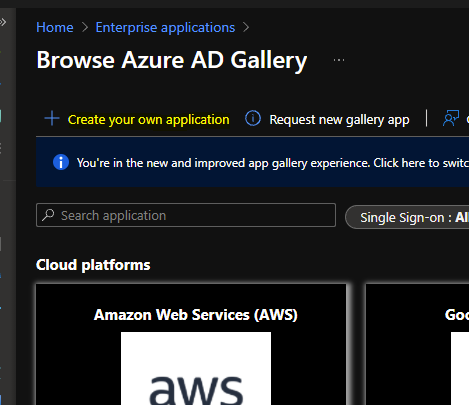Select Create your own application
This screenshot has width=469, height=405.
pyautogui.click(x=149, y=119)
